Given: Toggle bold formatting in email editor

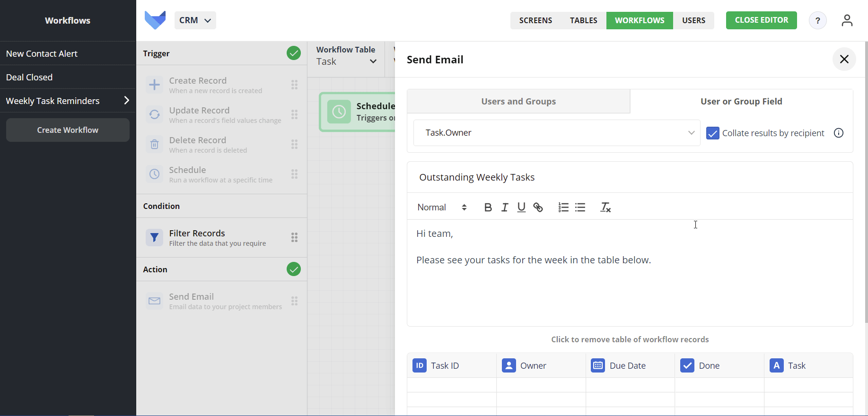Looking at the screenshot, I should click(x=488, y=208).
